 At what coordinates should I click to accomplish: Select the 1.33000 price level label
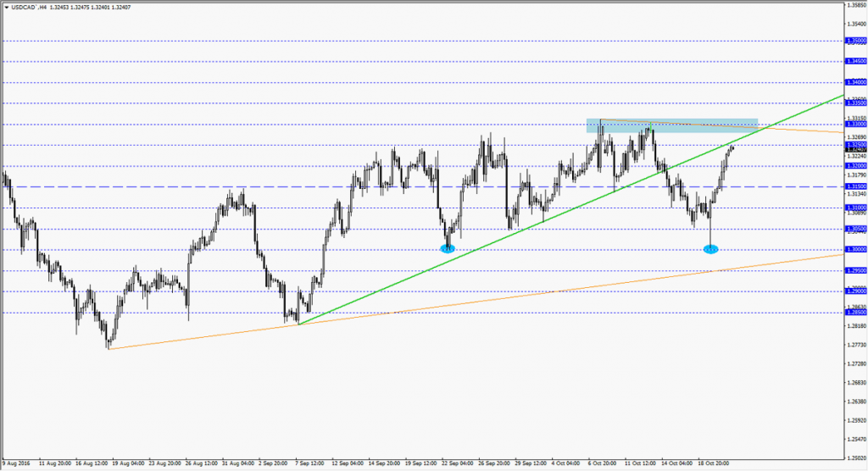(856, 125)
